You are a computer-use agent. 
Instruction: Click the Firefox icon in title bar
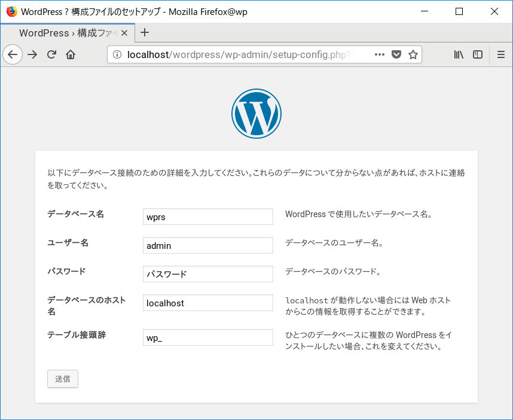(x=12, y=11)
